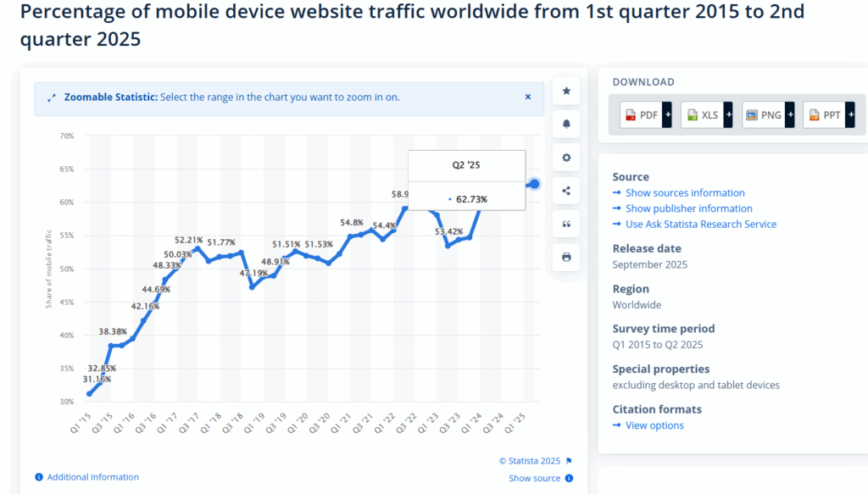Click the Q1 '15 axis label
This screenshot has width=868, height=494.
(x=81, y=423)
